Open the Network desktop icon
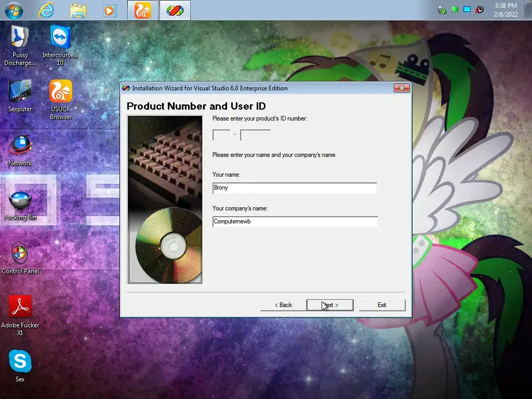Viewport: 532px width, 399px height. tap(20, 150)
